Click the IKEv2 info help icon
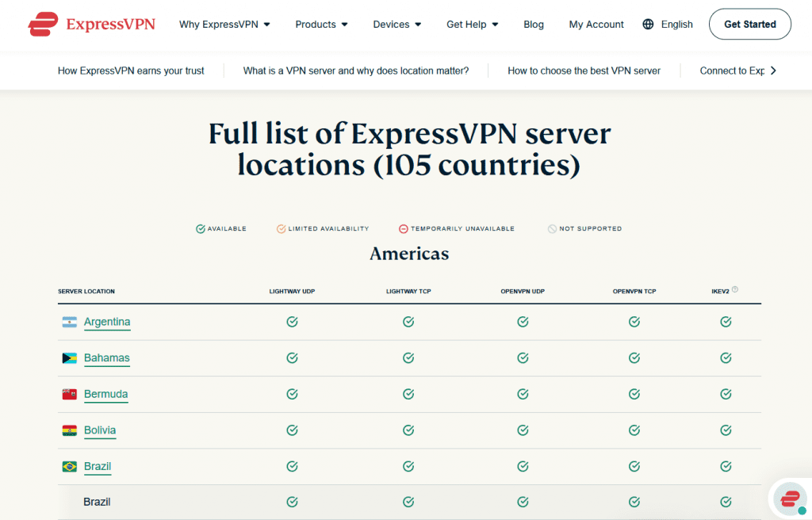The image size is (812, 520). (735, 290)
